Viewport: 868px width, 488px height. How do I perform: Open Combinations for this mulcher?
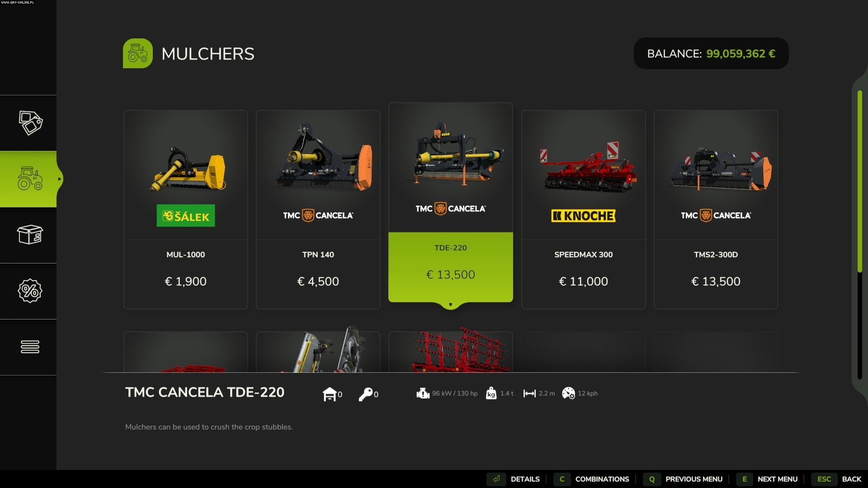click(x=592, y=479)
